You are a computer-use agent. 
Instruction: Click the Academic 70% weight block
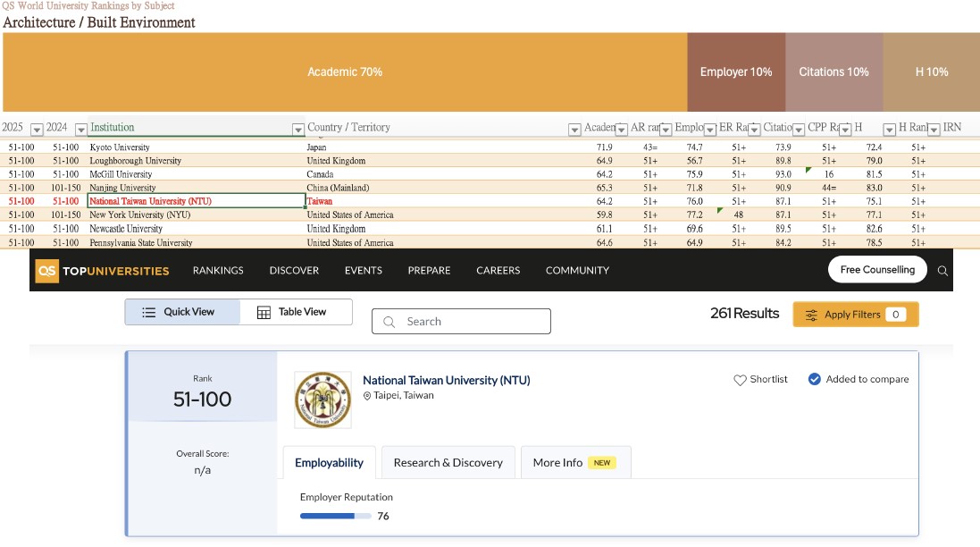pyautogui.click(x=345, y=72)
